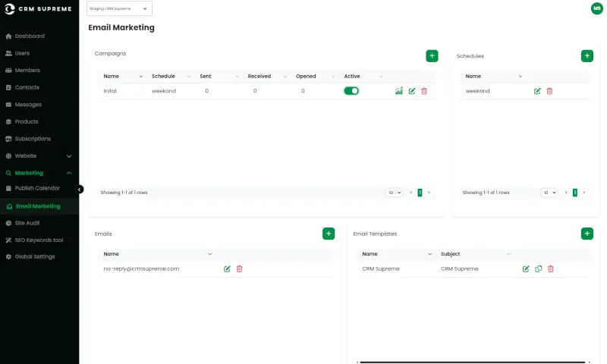
Task: Open Contacts in sidebar
Action: (x=23, y=87)
